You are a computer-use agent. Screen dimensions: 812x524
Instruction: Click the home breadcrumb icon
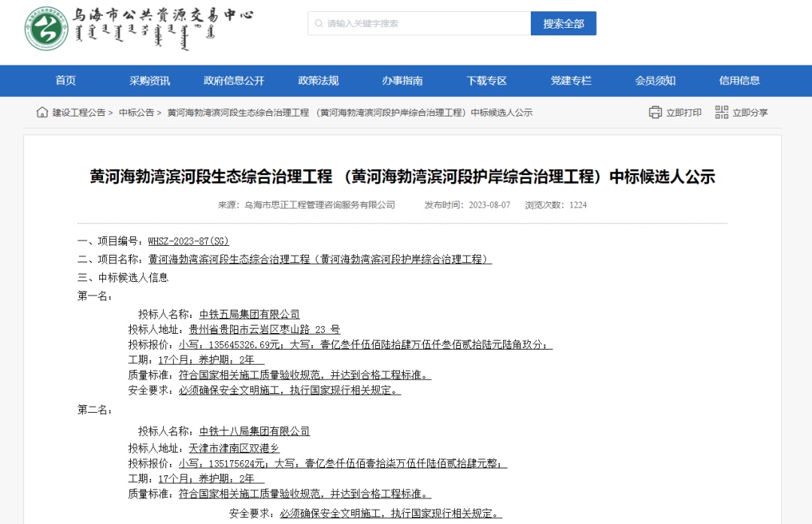click(x=42, y=113)
